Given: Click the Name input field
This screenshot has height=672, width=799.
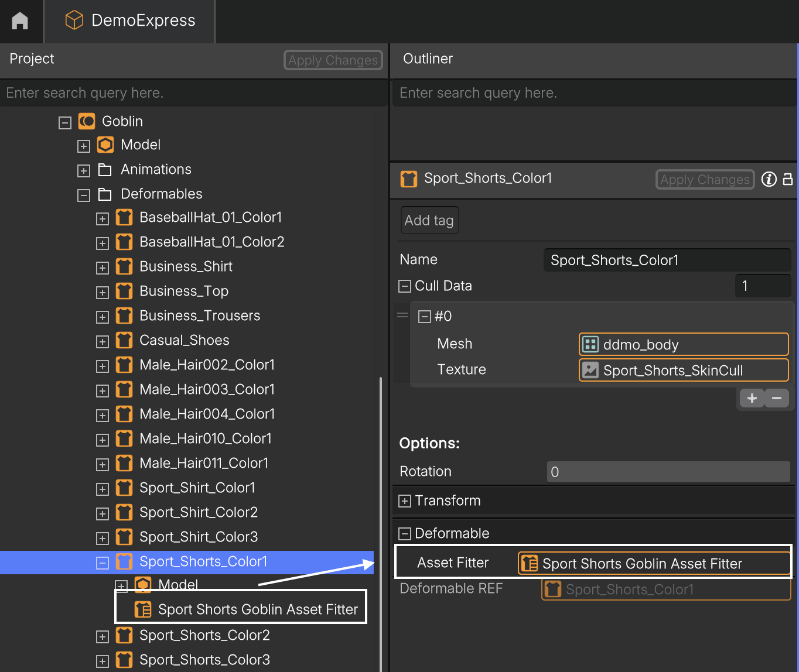Looking at the screenshot, I should (x=667, y=260).
